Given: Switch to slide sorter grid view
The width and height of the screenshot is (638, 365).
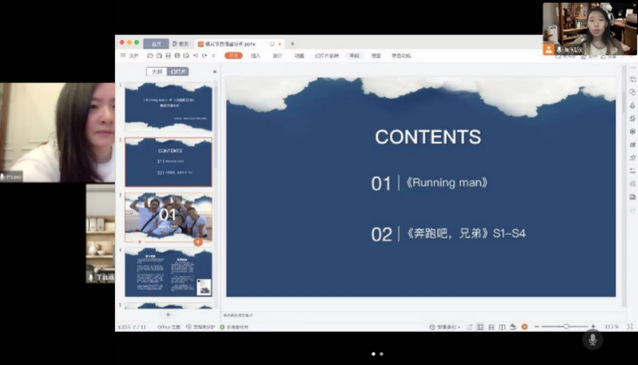Looking at the screenshot, I should [x=491, y=327].
